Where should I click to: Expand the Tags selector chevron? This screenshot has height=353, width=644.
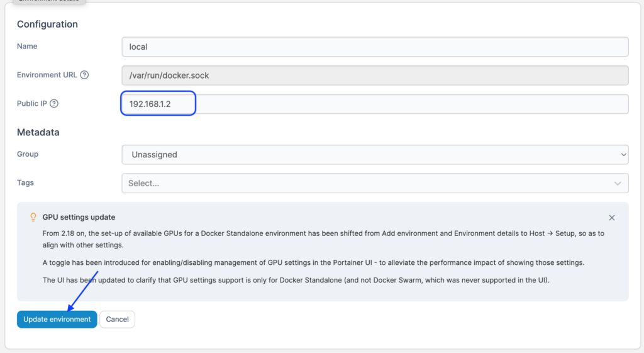[618, 183]
